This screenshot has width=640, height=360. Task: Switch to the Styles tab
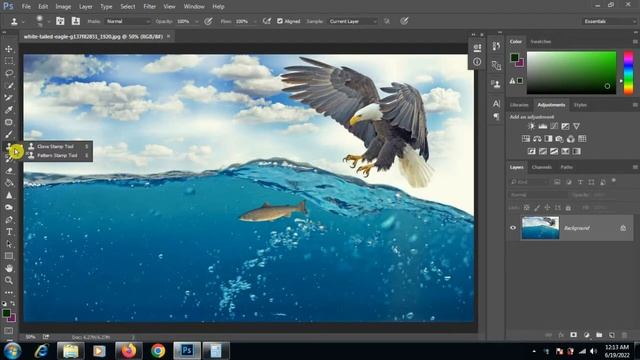580,105
